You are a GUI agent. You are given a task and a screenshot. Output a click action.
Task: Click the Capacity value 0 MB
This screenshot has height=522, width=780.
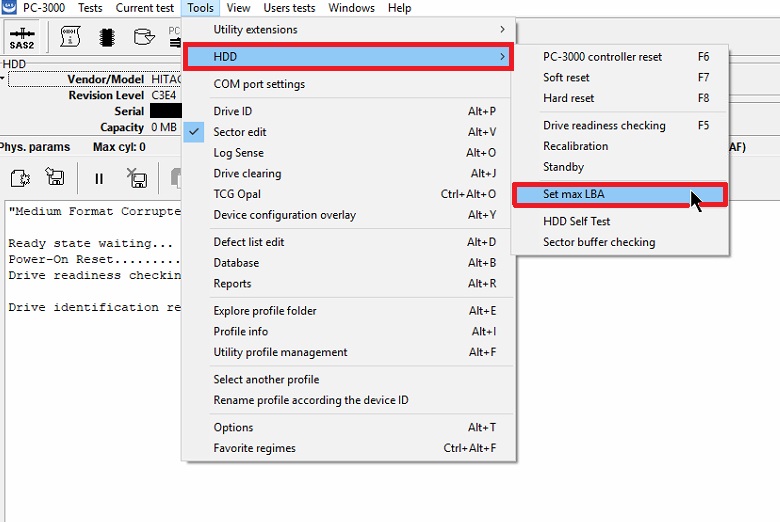164,127
